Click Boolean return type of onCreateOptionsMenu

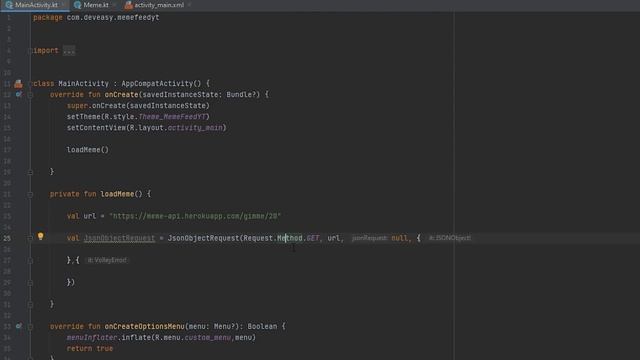click(262, 326)
